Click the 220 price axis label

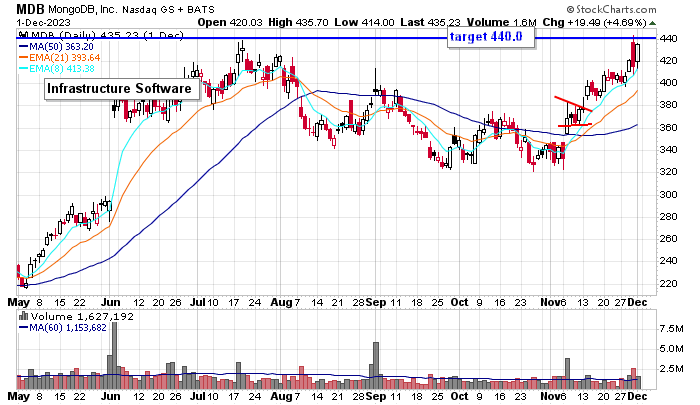[x=669, y=283]
